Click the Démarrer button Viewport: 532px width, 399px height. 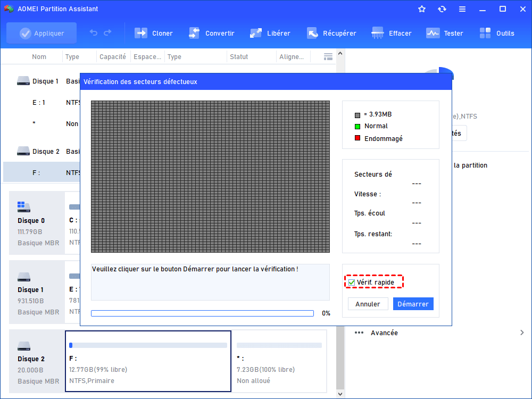click(x=413, y=304)
